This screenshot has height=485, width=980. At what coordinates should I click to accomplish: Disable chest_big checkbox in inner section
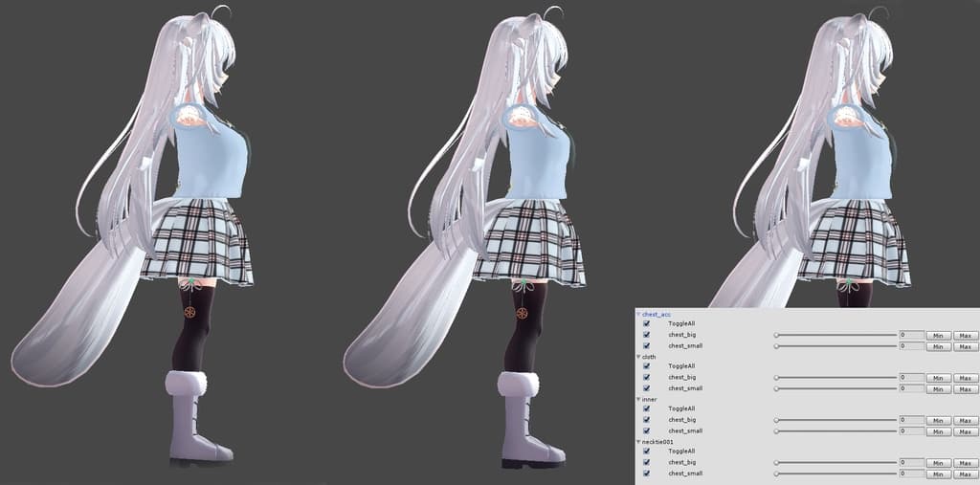[647, 420]
